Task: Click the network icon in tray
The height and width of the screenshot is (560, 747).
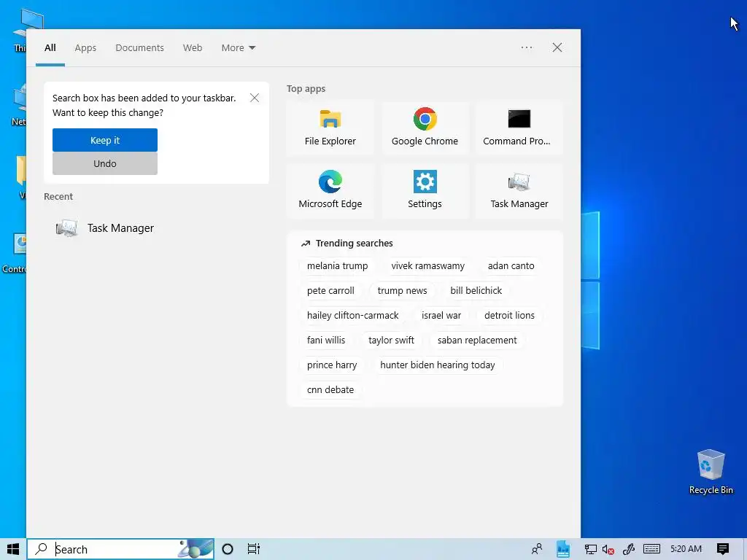Action: coord(590,550)
